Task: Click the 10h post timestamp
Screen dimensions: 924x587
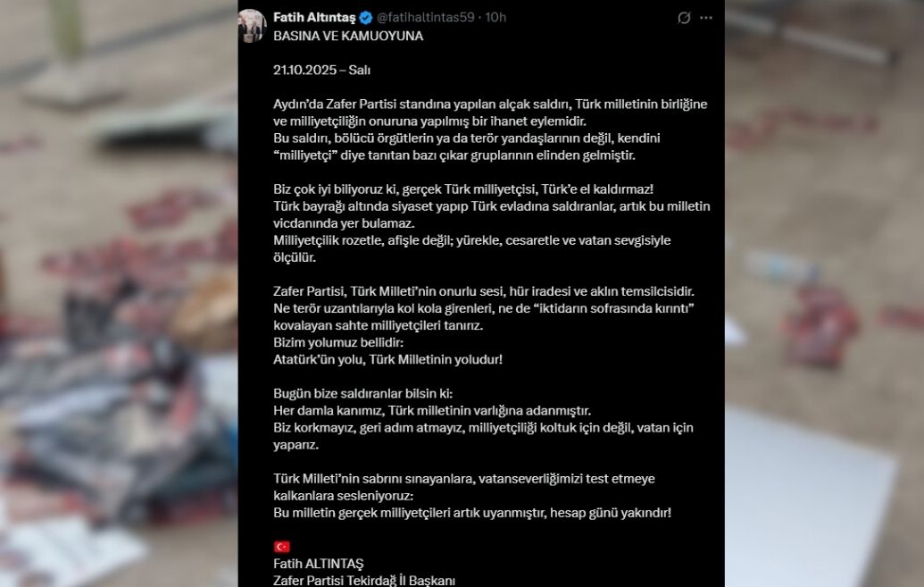Action: pyautogui.click(x=495, y=18)
